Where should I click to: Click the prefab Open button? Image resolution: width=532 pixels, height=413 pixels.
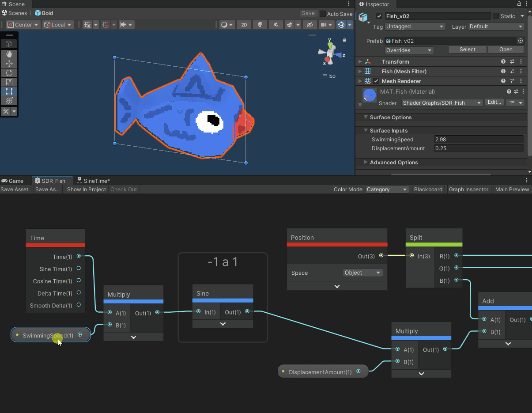click(506, 49)
